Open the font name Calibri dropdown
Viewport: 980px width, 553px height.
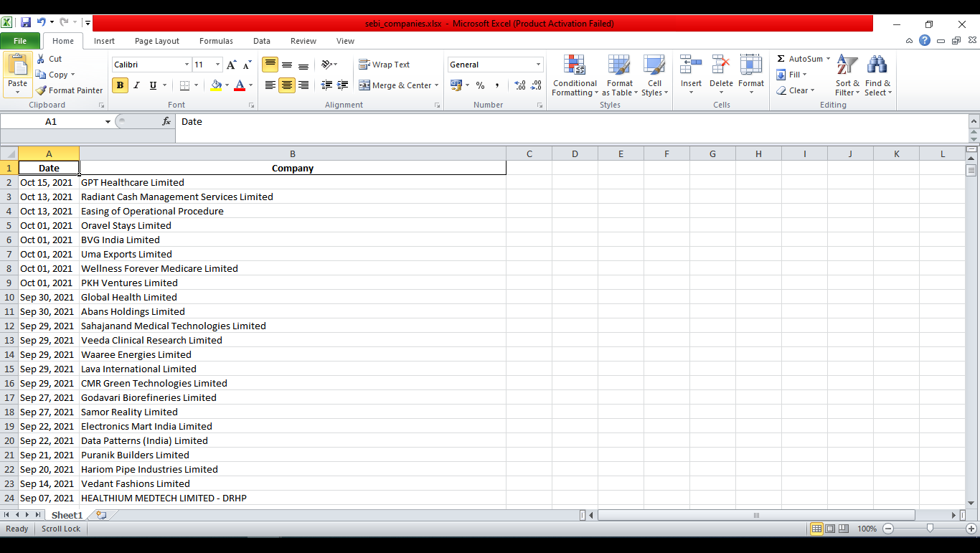point(187,65)
